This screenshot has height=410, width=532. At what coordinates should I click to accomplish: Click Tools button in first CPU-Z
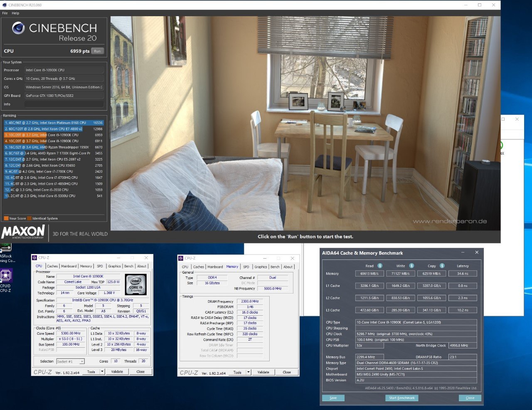pyautogui.click(x=91, y=372)
